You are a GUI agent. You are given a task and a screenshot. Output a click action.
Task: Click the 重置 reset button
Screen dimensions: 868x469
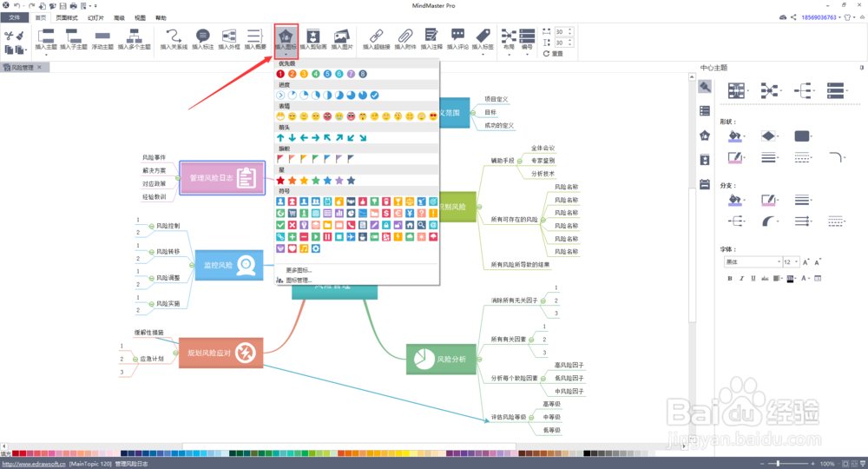[553, 54]
